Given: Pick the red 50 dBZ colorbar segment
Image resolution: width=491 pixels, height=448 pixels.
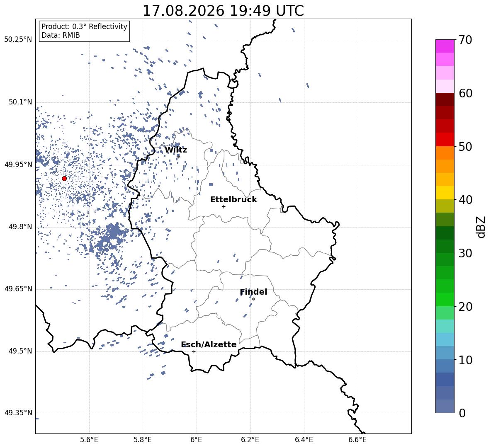Looking at the screenshot, I should (x=445, y=140).
